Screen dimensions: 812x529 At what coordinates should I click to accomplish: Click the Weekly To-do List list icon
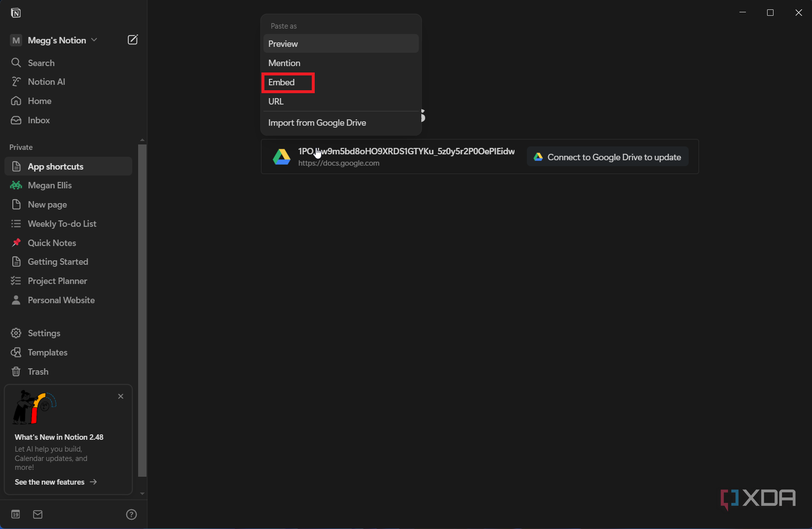(16, 223)
